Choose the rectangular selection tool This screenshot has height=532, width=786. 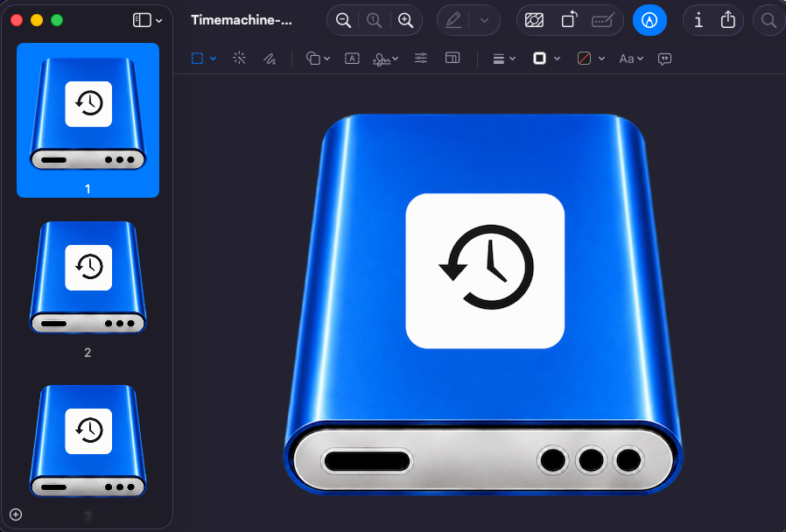(198, 59)
